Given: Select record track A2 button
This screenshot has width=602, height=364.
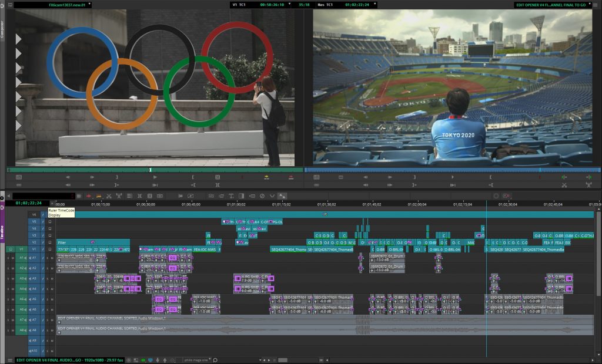Looking at the screenshot, I should [34, 268].
